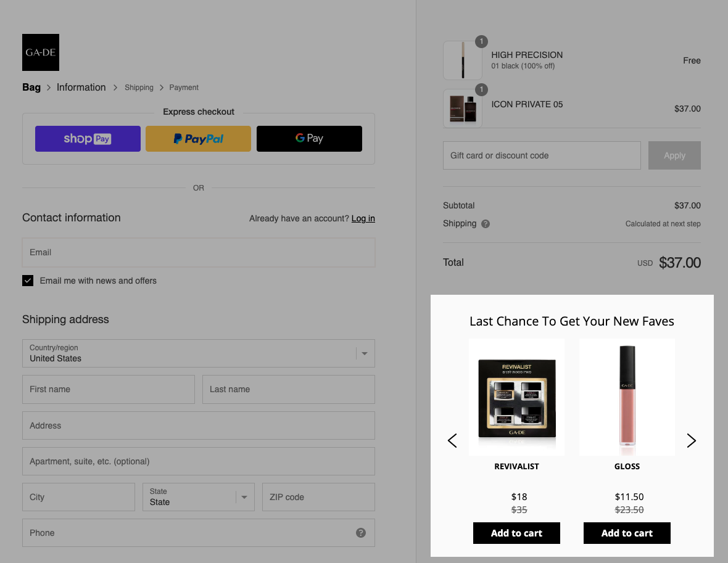Focus the Apartment, suite field
This screenshot has height=563, width=728.
click(x=199, y=461)
